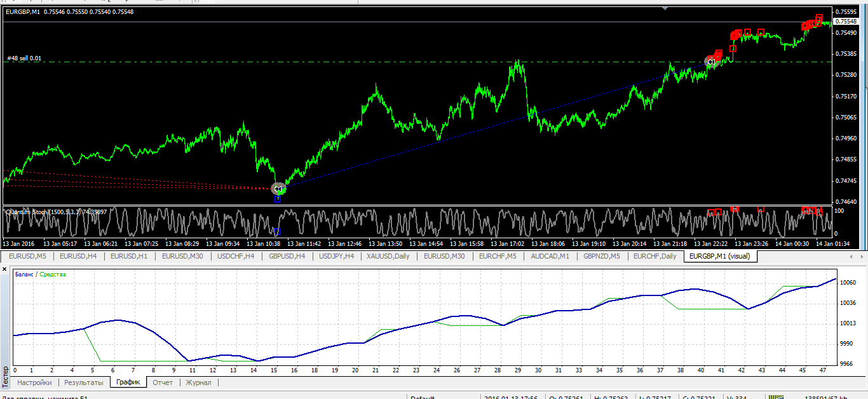The height and width of the screenshot is (399, 868).
Task: Switch to the USDJPY,H4 chart tab
Action: (x=337, y=256)
